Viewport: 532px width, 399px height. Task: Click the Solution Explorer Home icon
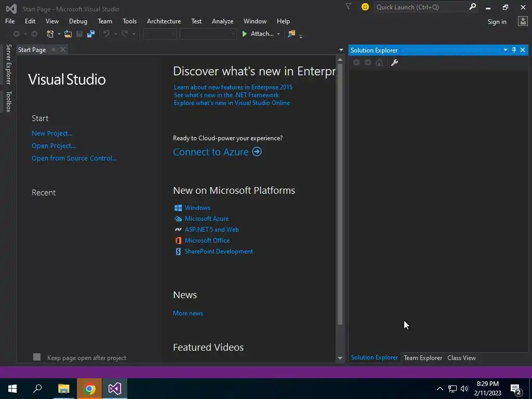[379, 62]
